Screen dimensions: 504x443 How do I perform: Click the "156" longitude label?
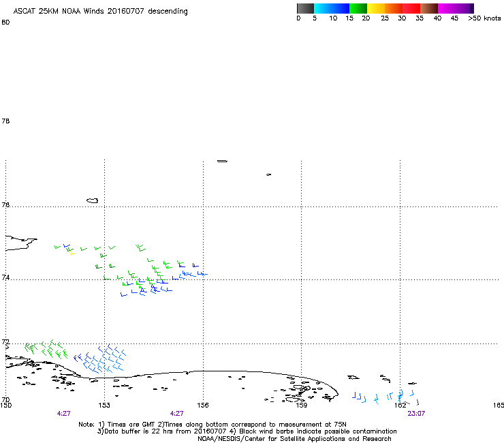203,406
